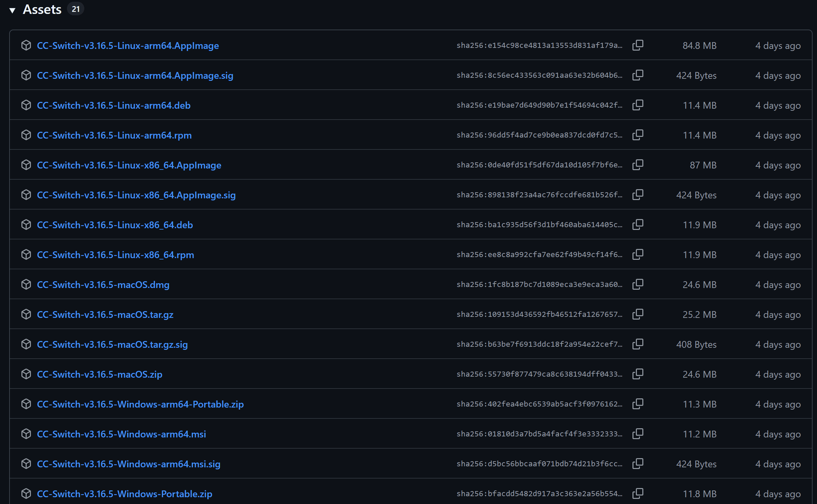
Task: Copy sha256 for Linux-x86_64.deb
Action: click(638, 224)
